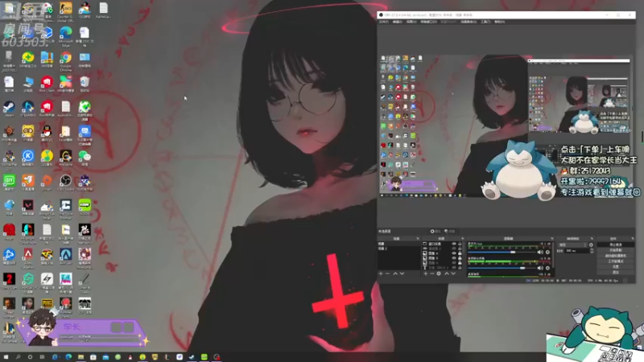Open The Cycle Frontier desktop shortcut

[66, 207]
